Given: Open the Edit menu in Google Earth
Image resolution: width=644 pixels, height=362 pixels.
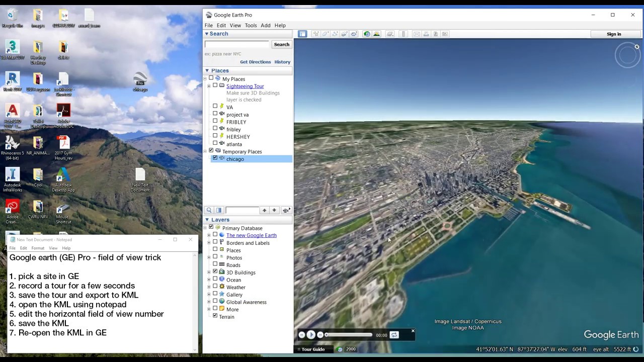Looking at the screenshot, I should pyautogui.click(x=221, y=25).
